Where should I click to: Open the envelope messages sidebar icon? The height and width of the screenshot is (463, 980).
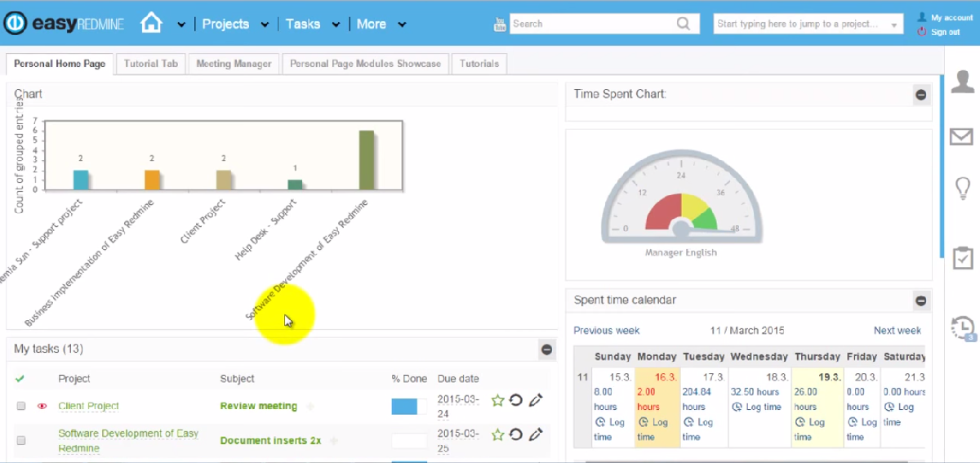(x=962, y=136)
